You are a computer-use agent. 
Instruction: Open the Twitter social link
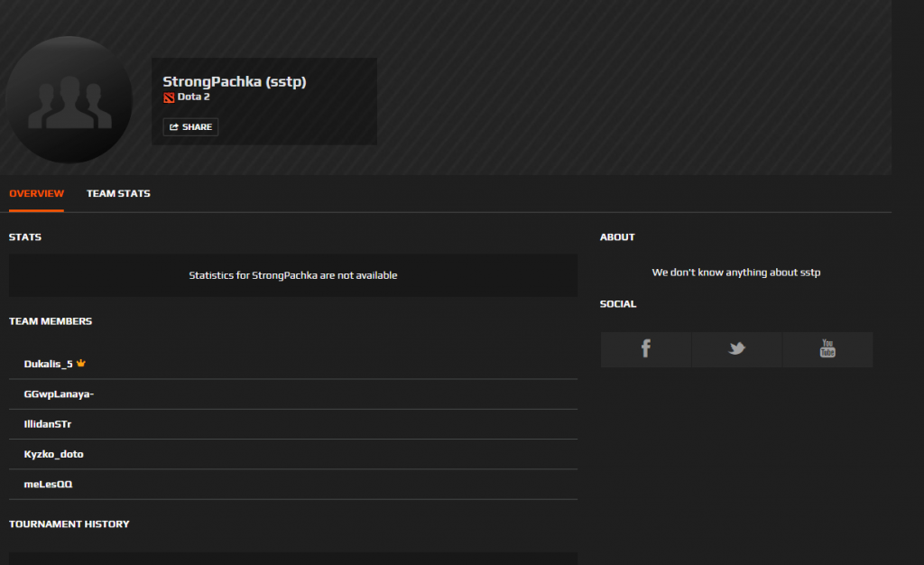tap(736, 349)
